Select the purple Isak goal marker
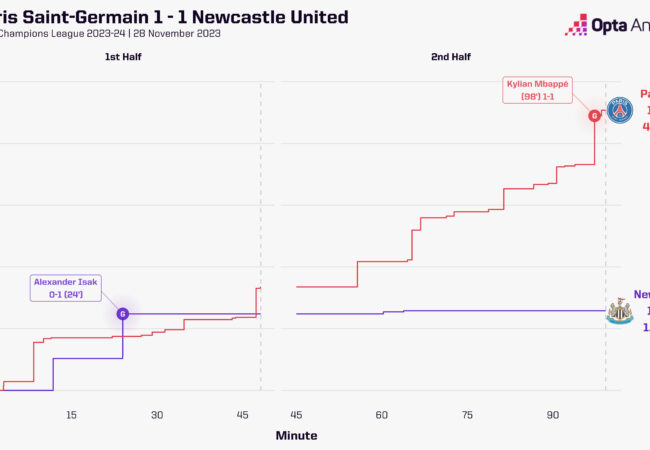 click(123, 314)
